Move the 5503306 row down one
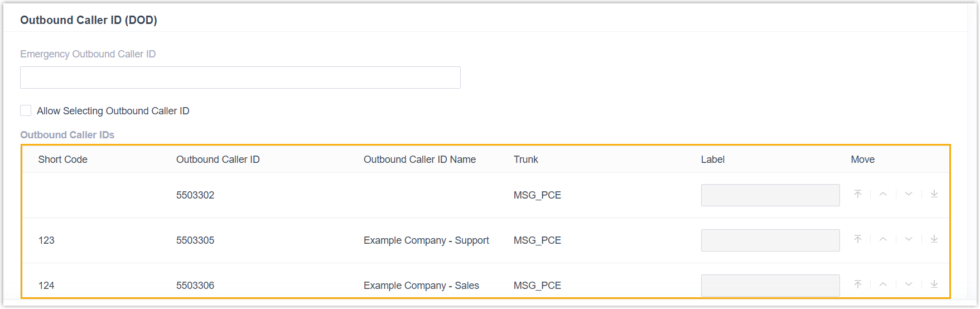Screen dimensions: 980x309 pos(909,284)
